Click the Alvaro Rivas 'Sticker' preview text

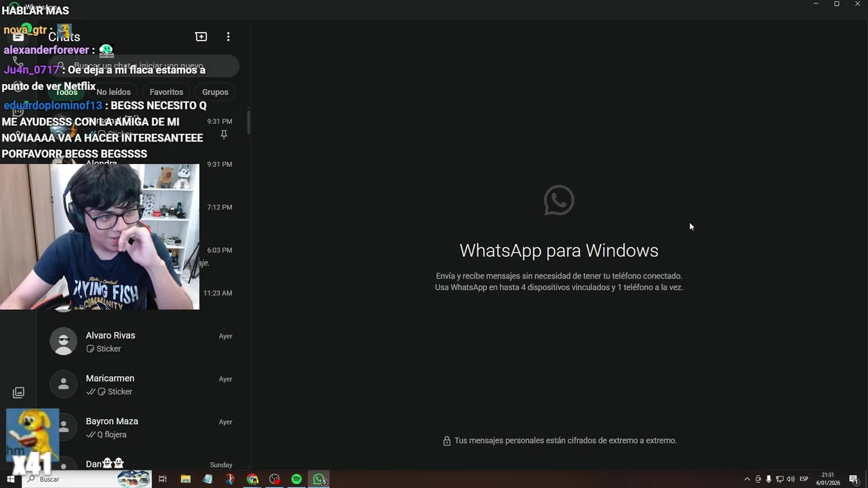108,349
